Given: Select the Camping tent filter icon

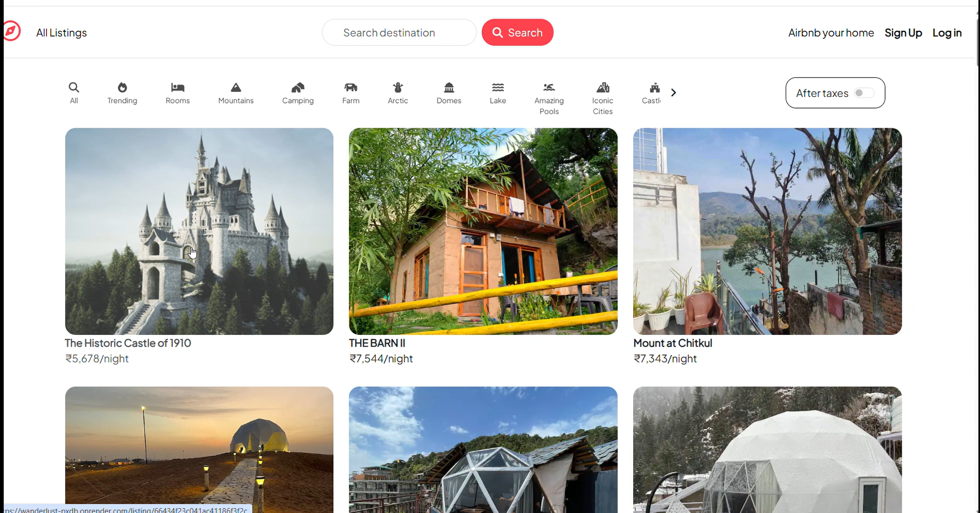Looking at the screenshot, I should tap(298, 87).
